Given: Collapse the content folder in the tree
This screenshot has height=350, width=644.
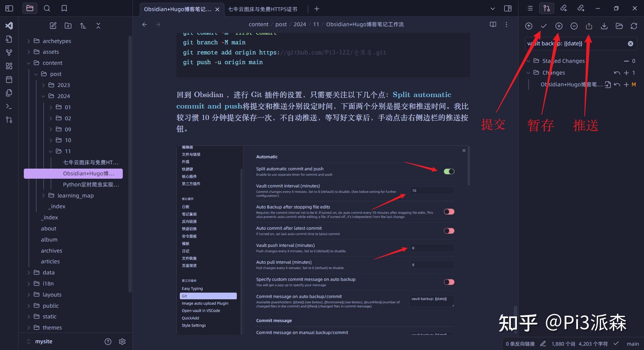Looking at the screenshot, I should 29,63.
